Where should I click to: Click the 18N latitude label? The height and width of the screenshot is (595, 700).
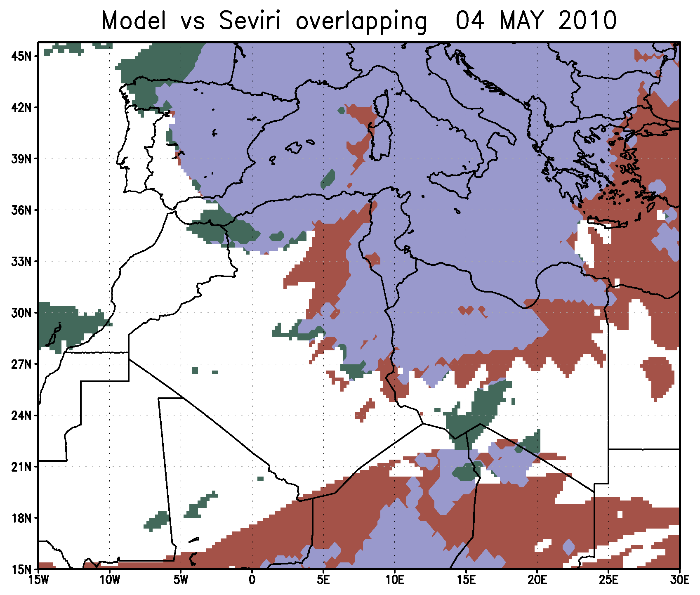[x=21, y=518]
